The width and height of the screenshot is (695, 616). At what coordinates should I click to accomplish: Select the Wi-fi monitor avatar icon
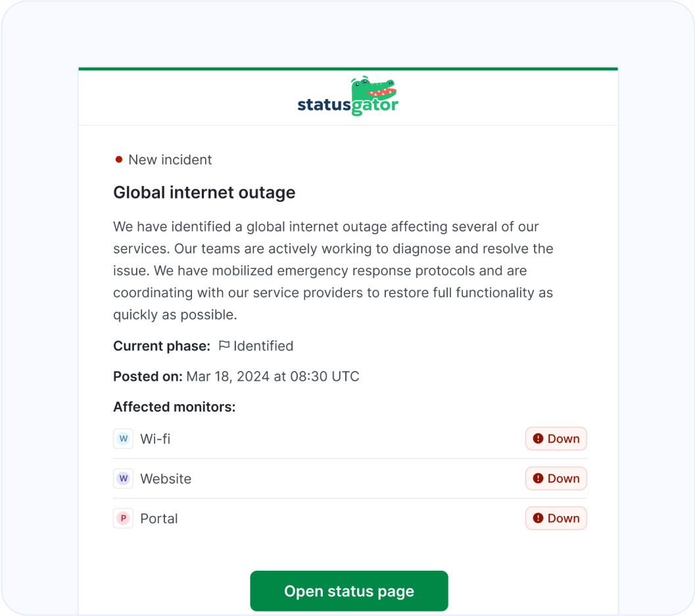pos(123,438)
